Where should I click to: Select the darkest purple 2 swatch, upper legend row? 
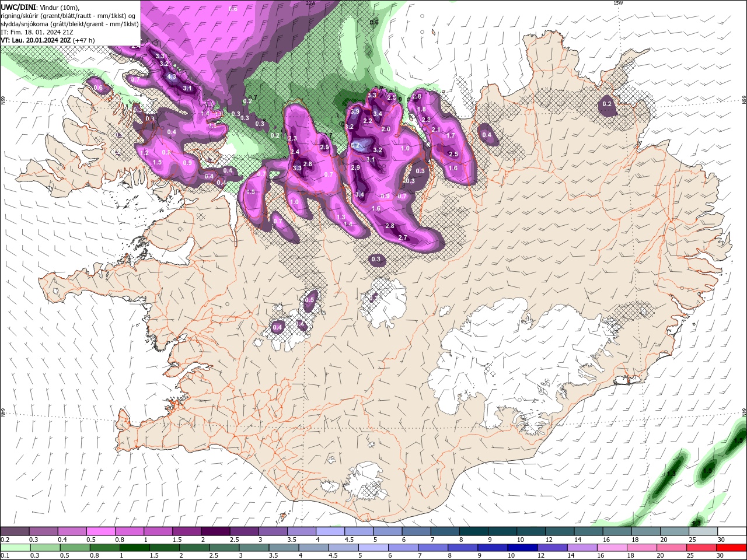215,531
